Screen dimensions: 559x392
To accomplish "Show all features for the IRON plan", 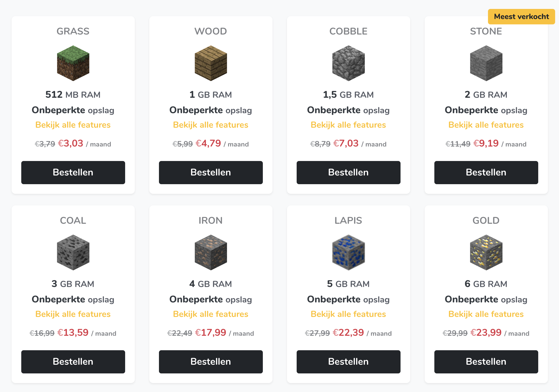I will tap(211, 314).
